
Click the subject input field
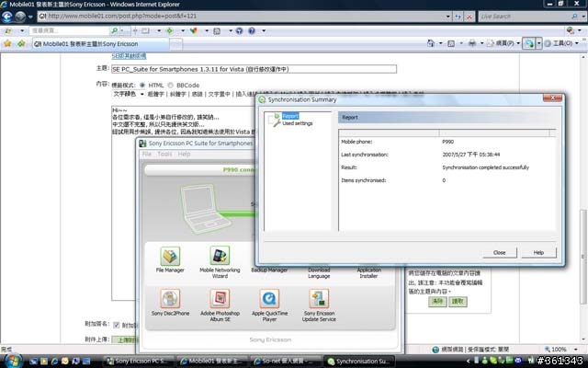coord(254,69)
